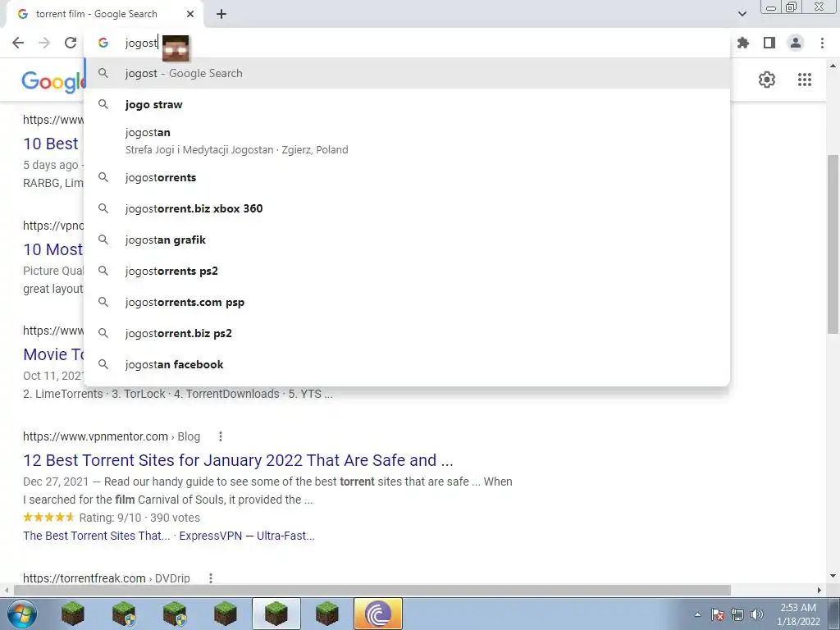Screen dimensions: 840x630
Task: Open the volume speaker tray icon
Action: tap(756, 614)
